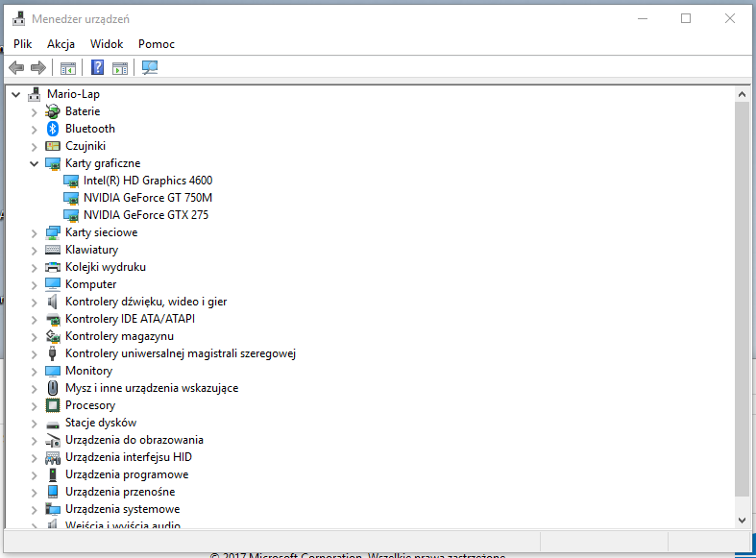Maximize the Menedżer urządzeń window

[x=686, y=19]
